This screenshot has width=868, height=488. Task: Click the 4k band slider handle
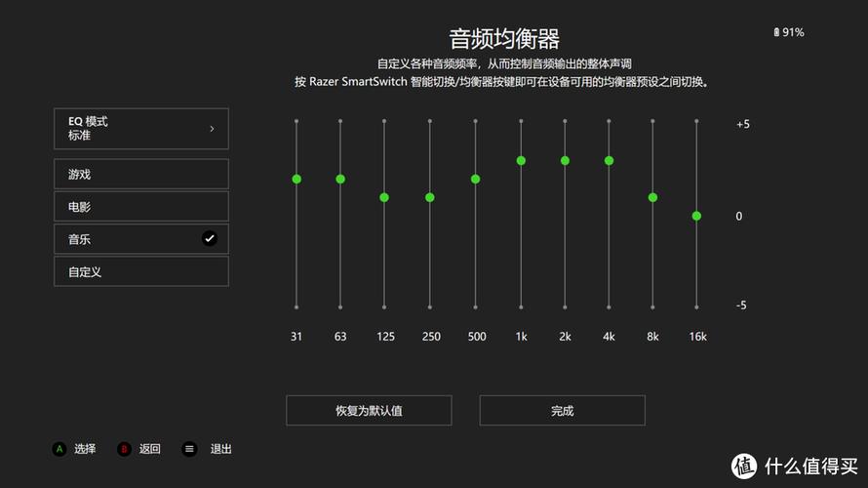(x=609, y=161)
